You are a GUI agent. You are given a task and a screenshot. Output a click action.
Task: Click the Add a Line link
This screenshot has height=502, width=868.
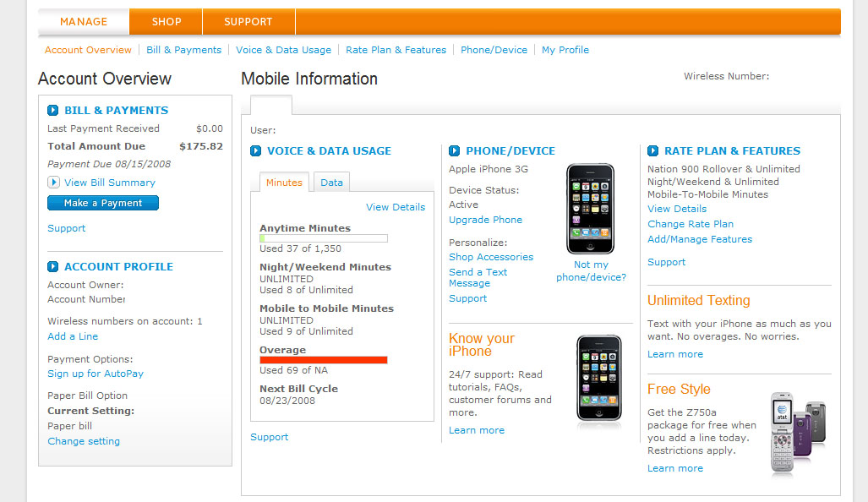coord(73,336)
